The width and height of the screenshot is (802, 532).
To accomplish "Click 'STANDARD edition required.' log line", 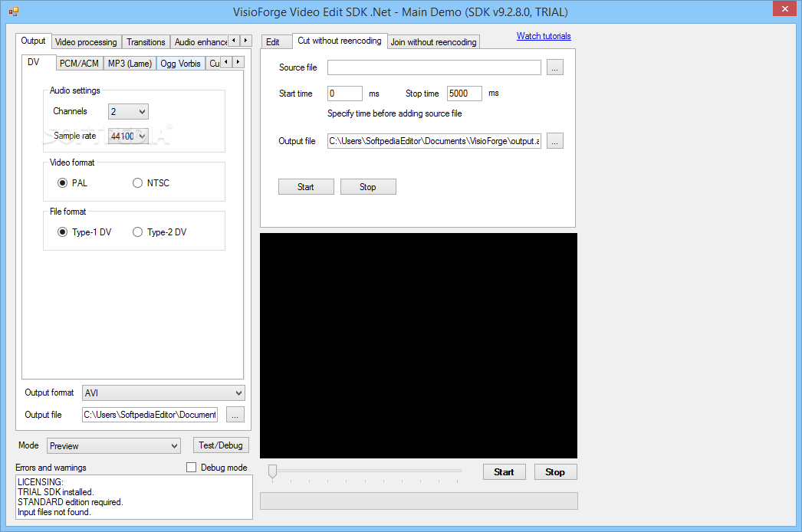I will click(70, 502).
